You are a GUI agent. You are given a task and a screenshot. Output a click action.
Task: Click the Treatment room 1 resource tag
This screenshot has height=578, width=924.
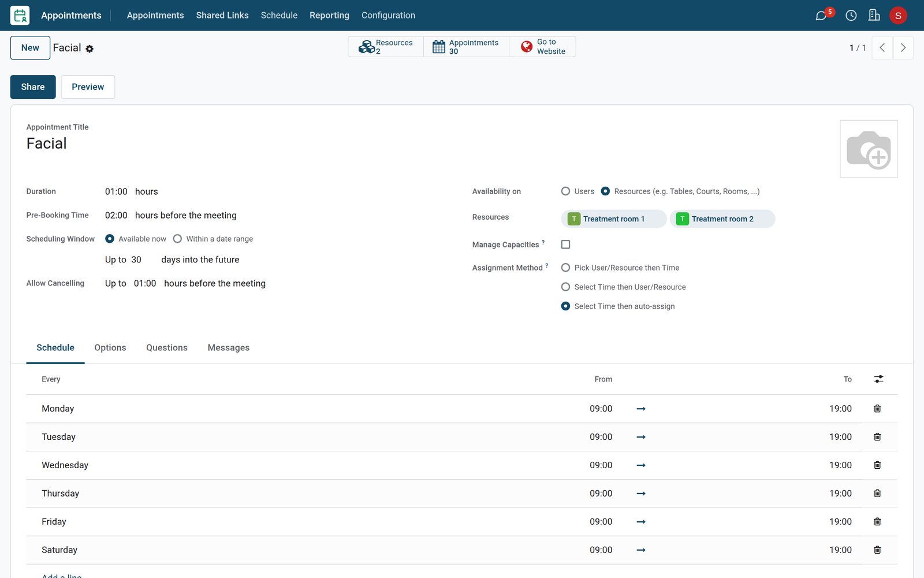613,219
